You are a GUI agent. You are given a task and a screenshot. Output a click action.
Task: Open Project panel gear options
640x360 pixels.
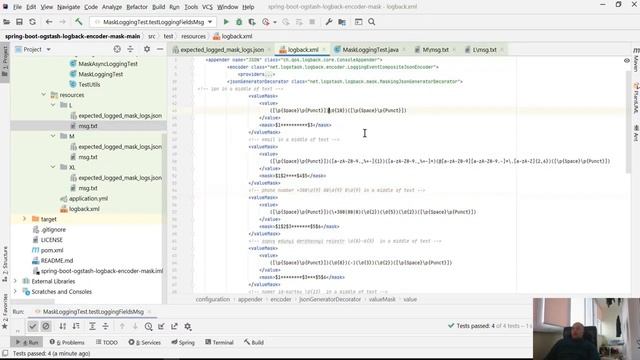click(147, 49)
